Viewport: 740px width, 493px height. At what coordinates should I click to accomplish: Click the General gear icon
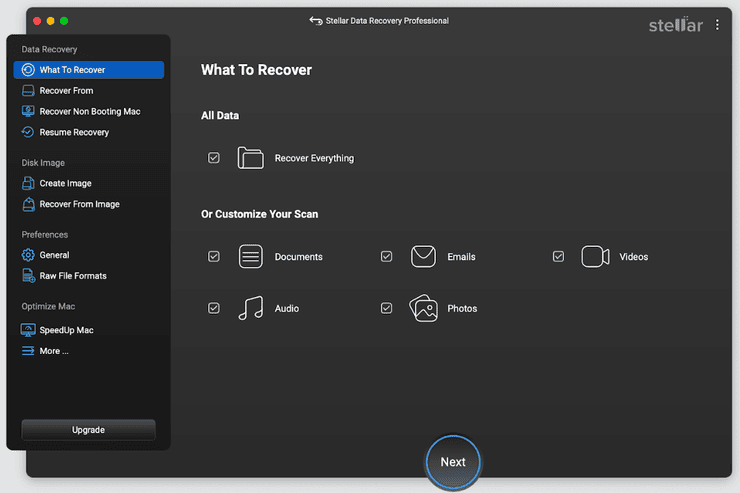click(28, 255)
